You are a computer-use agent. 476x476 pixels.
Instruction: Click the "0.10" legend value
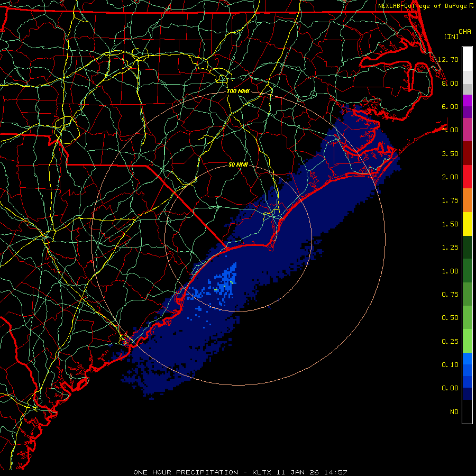[450, 365]
